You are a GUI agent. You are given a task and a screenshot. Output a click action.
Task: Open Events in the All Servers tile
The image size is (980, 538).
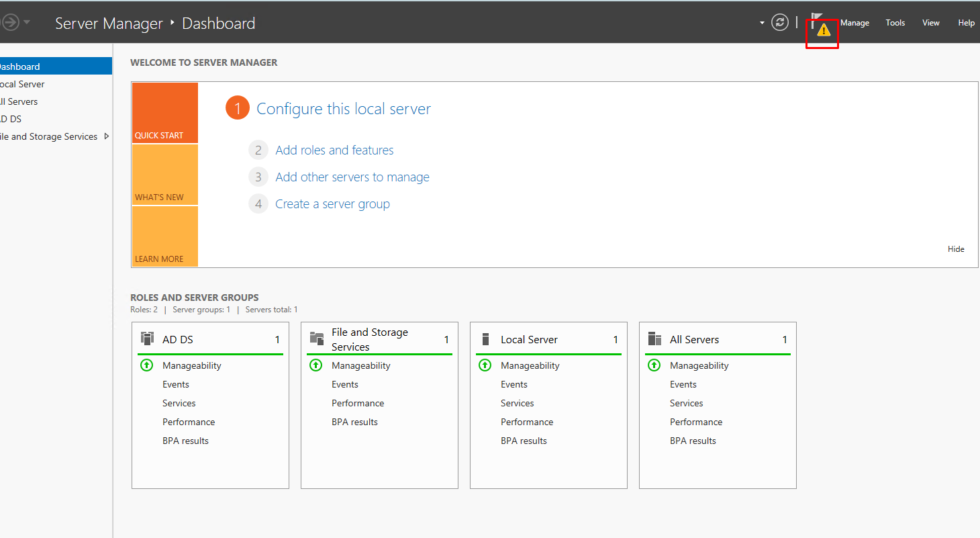pos(683,384)
